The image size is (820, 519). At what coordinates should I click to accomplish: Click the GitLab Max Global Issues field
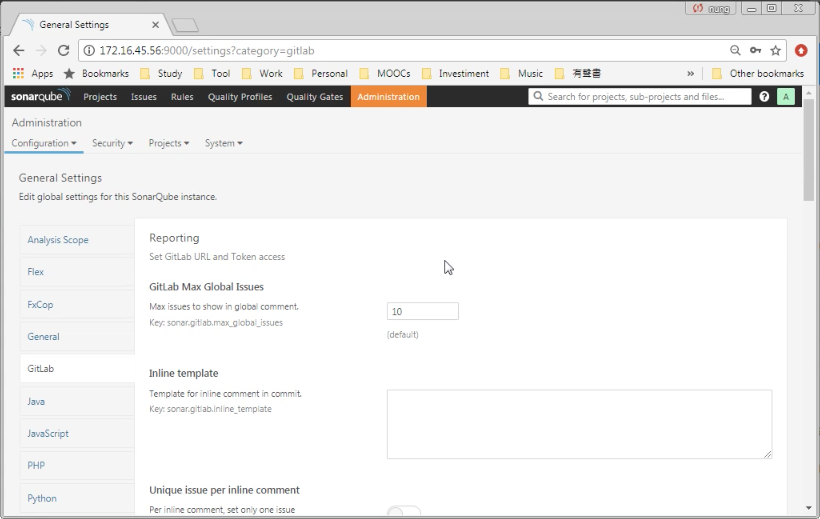tap(423, 311)
